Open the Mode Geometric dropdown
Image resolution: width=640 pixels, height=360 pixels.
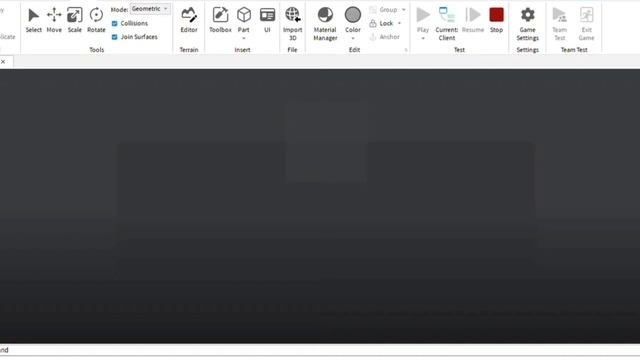(x=150, y=9)
